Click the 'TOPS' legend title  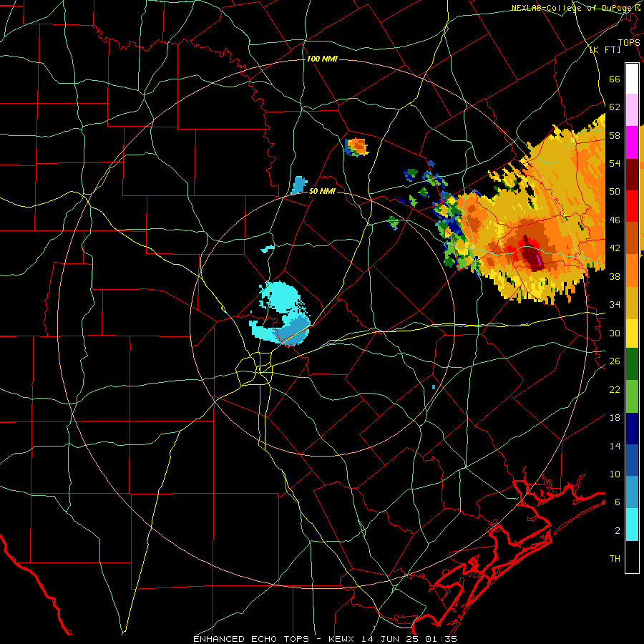pos(629,42)
